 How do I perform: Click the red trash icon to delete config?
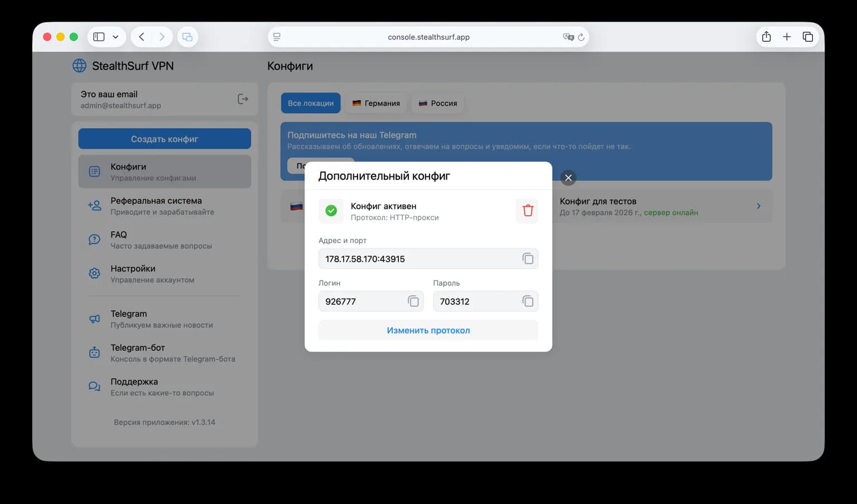(527, 211)
